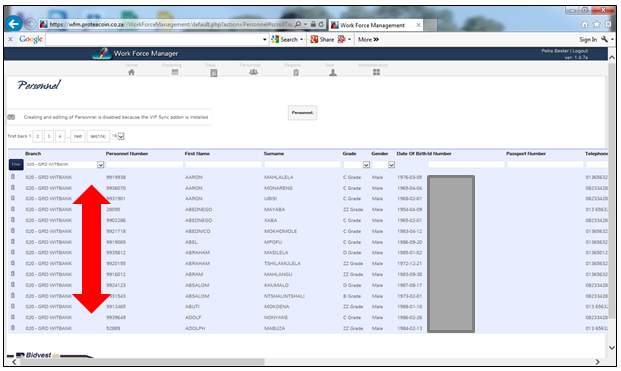Open the More toolbar menu
The height and width of the screenshot is (371, 621).
(368, 40)
